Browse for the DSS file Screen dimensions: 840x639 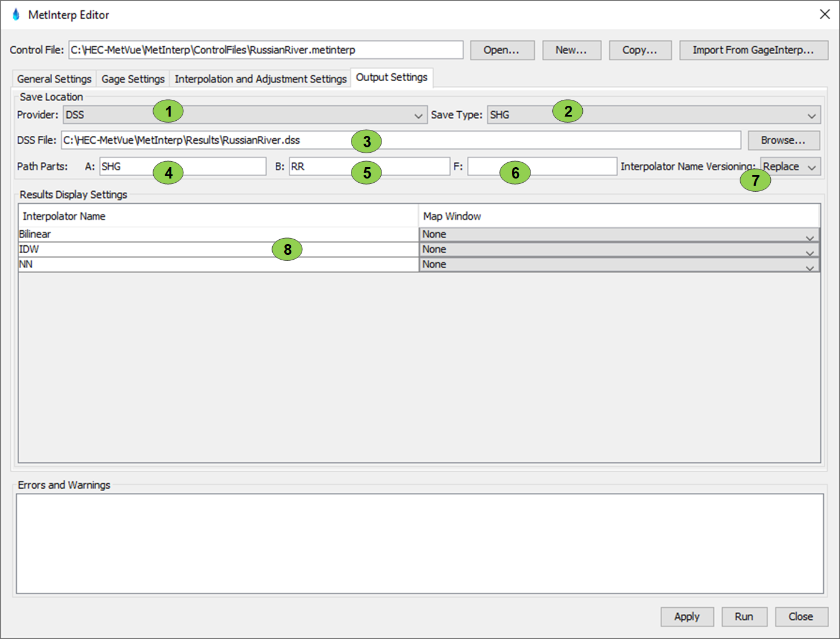pyautogui.click(x=783, y=140)
